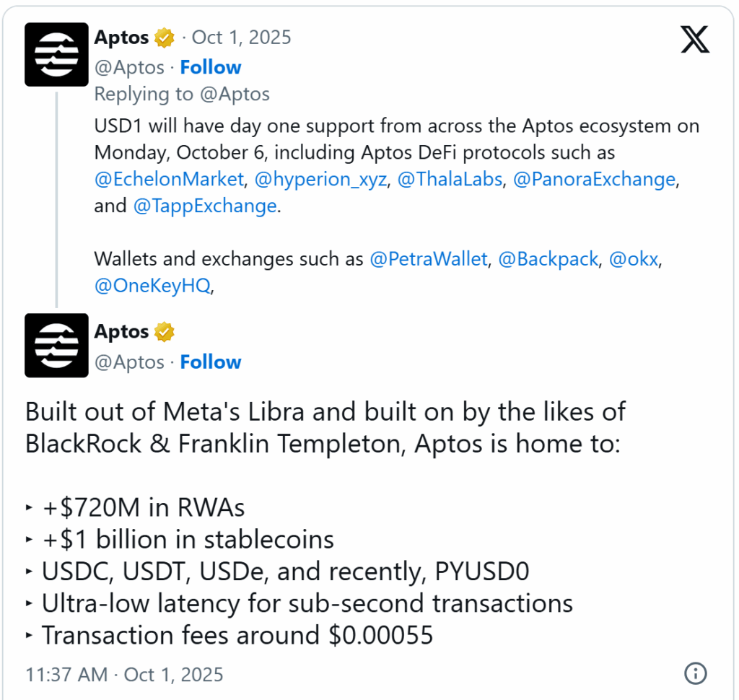This screenshot has width=739, height=700.
Task: Follow Aptos from the top tweet
Action: 210,67
